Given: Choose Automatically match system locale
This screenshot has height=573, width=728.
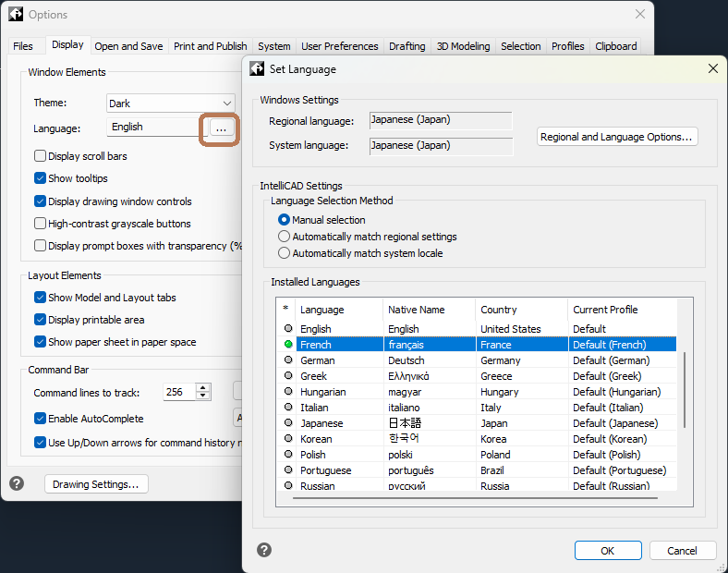Looking at the screenshot, I should tap(284, 253).
